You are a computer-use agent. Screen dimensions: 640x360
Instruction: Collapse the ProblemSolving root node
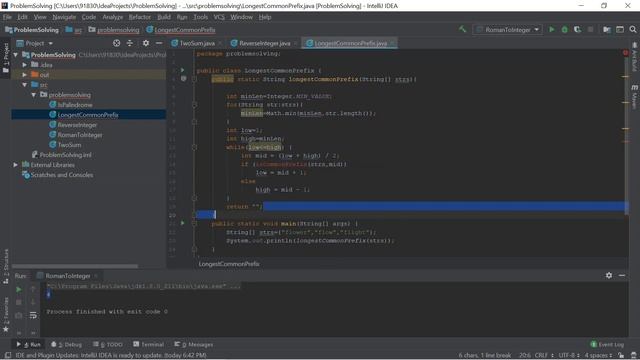[16, 55]
